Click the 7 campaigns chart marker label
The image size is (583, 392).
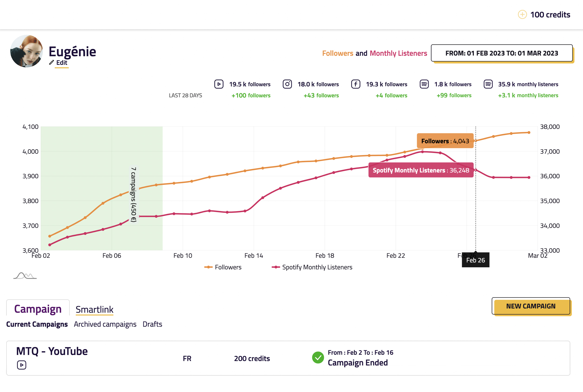[x=134, y=194]
